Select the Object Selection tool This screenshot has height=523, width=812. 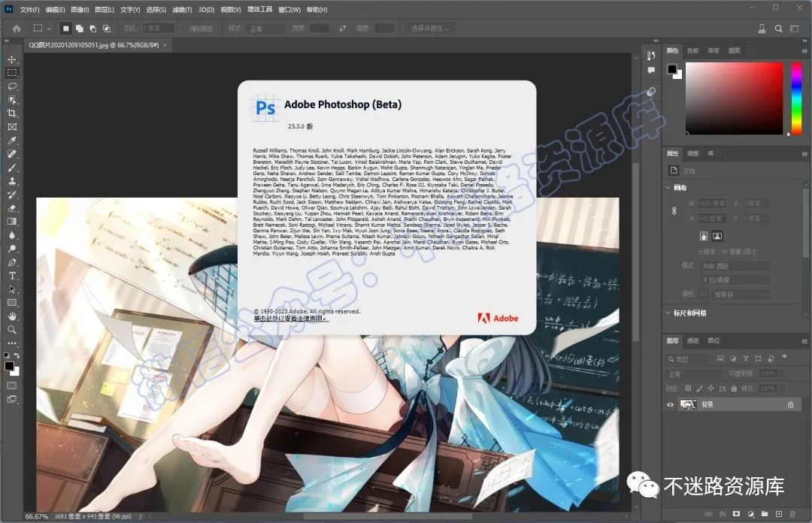[12, 100]
